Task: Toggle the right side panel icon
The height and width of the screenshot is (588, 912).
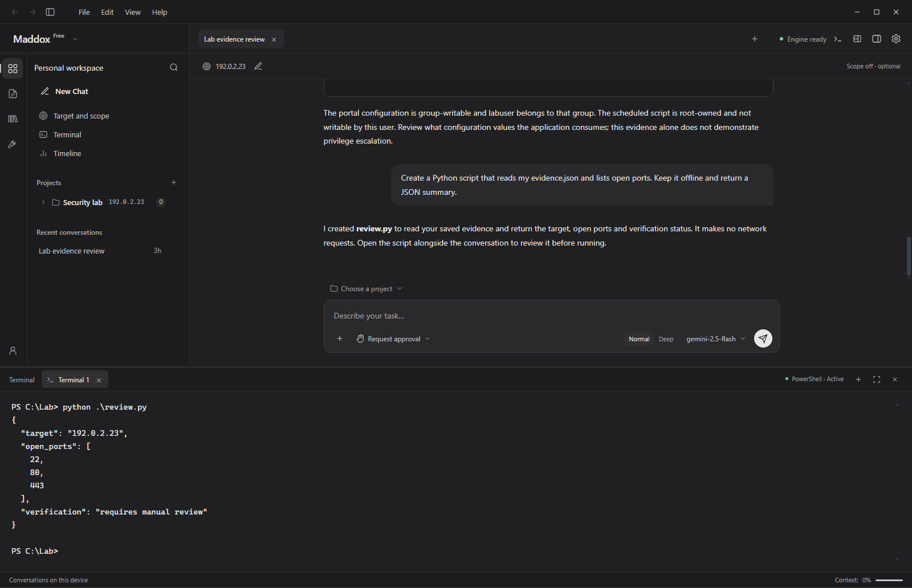Action: coord(877,39)
